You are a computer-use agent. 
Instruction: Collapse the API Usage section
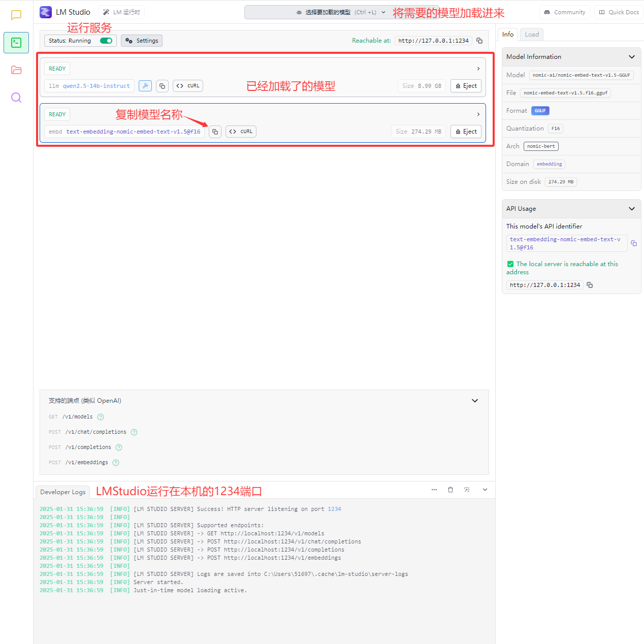click(631, 209)
